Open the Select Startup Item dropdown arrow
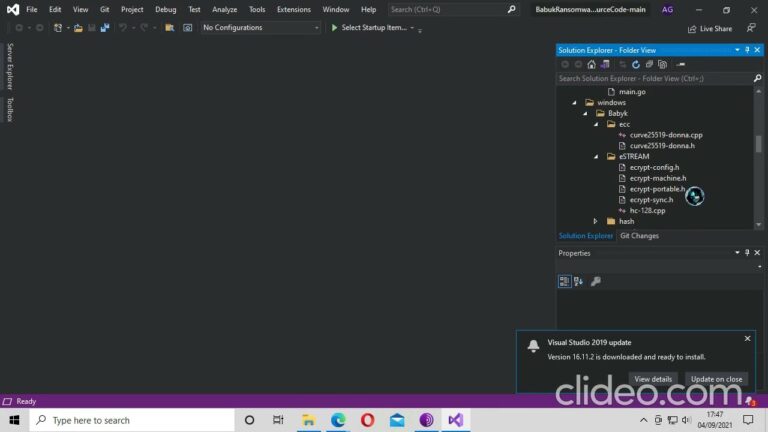Viewport: 768px width, 432px height. pyautogui.click(x=412, y=28)
